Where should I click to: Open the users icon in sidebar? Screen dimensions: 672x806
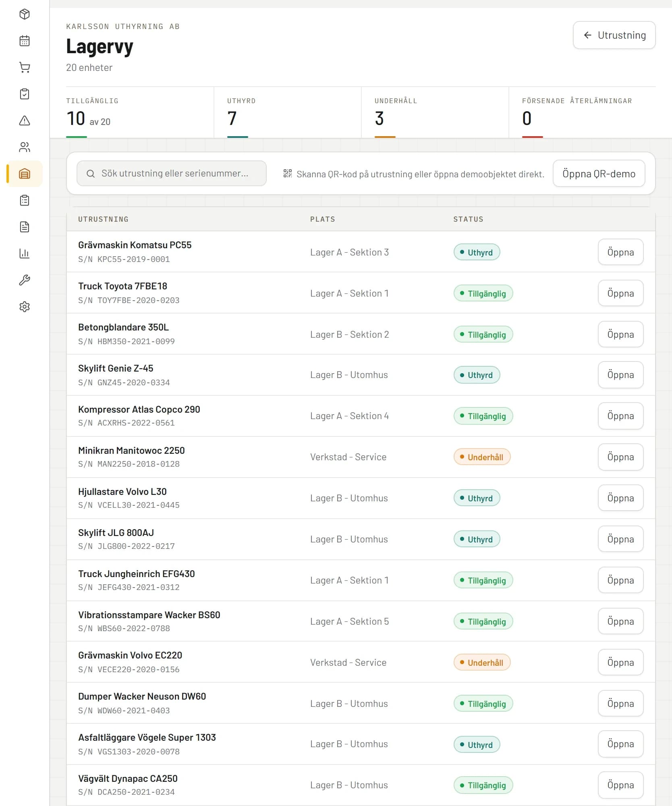point(25,147)
